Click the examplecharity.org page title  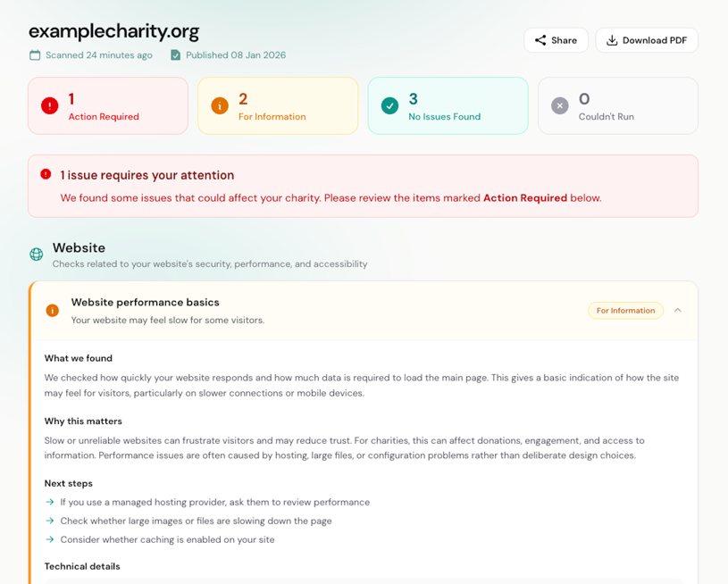(x=113, y=31)
